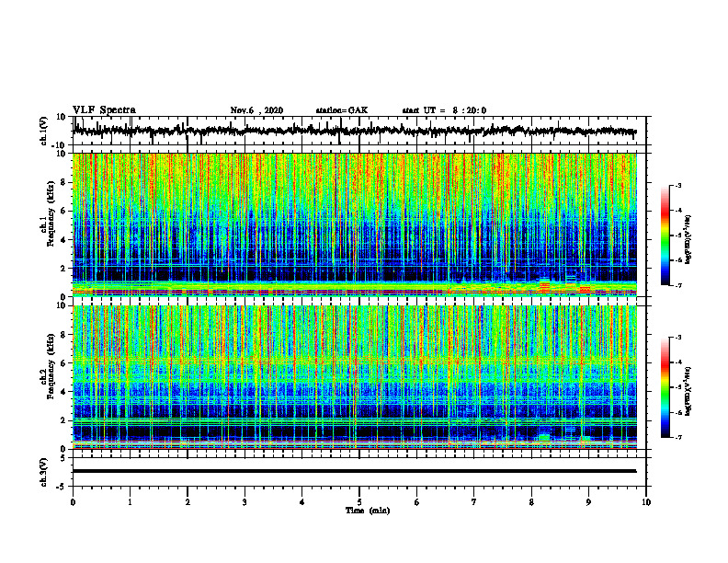Click the "7" tick on the Time axis
The width and height of the screenshot is (728, 563).
474,502
